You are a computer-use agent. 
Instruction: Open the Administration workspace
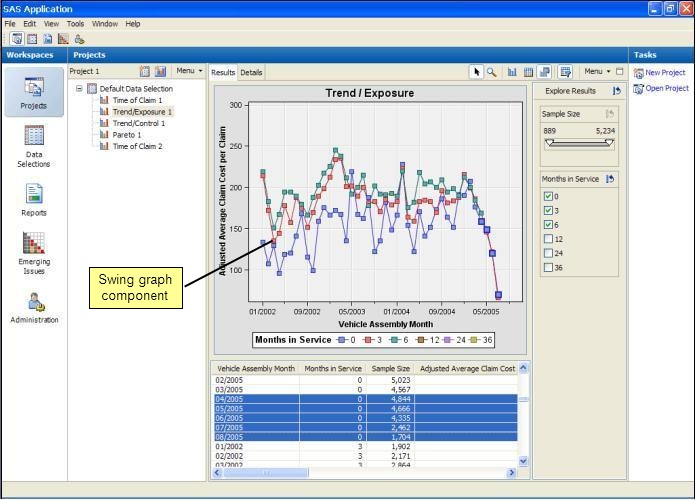pos(34,308)
